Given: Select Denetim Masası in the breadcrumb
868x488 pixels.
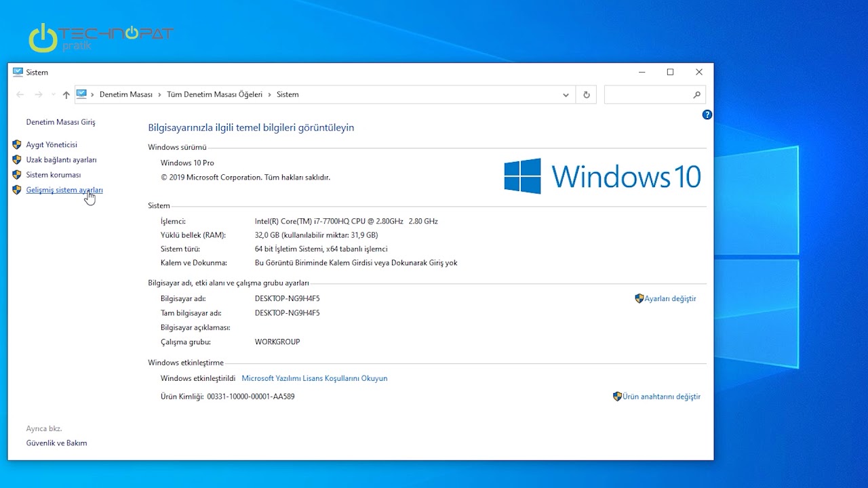Looking at the screenshot, I should 126,95.
